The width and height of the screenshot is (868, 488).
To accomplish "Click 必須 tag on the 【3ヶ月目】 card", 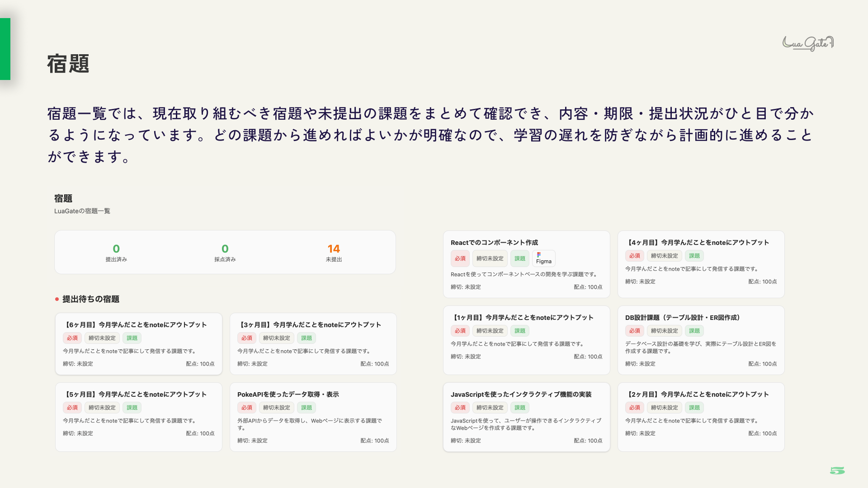I will (247, 338).
